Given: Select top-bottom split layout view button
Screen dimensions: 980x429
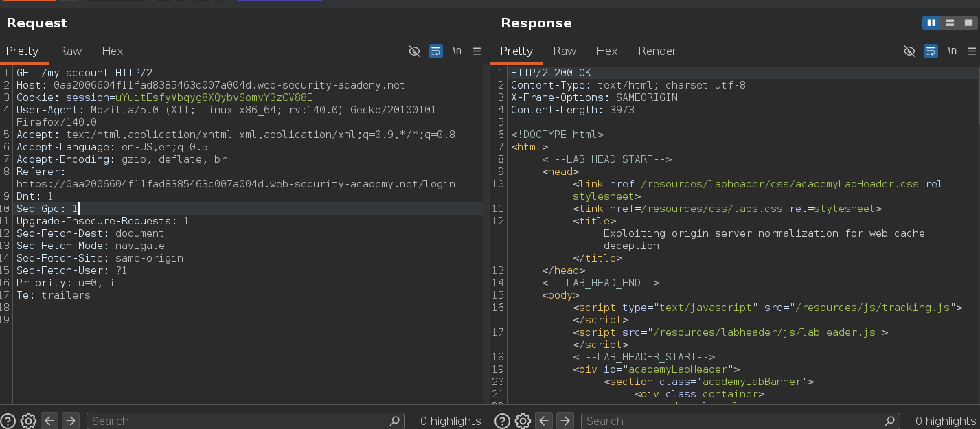Looking at the screenshot, I should (950, 23).
